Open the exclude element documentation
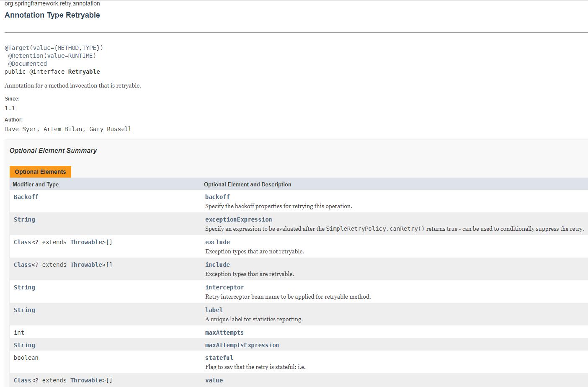Viewport: 588px width, 387px height. click(217, 242)
